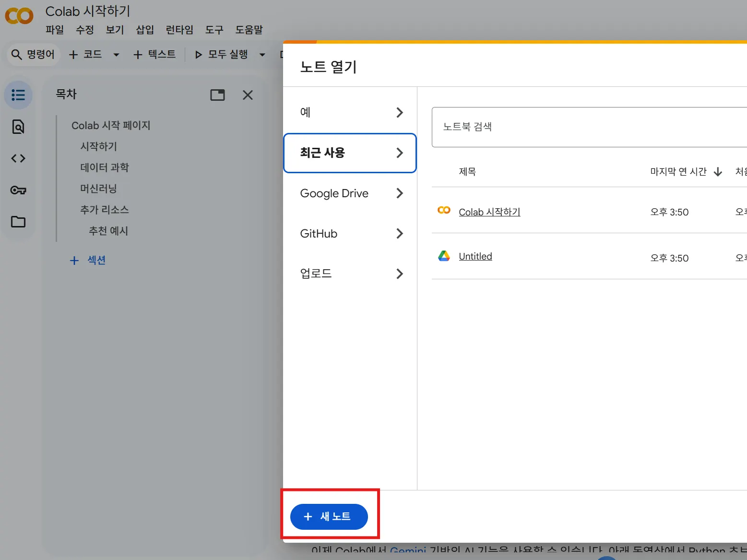Open the table of contents sidebar icon
Image resolution: width=747 pixels, height=560 pixels.
coord(18,95)
